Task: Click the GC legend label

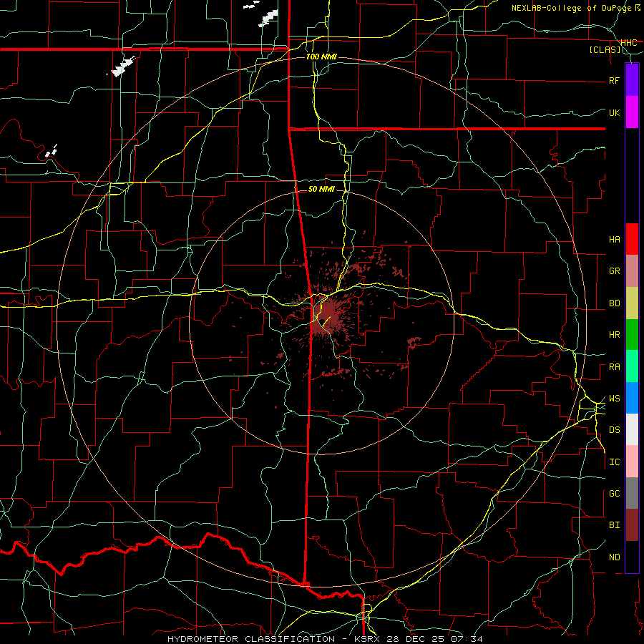Action: coord(615,494)
